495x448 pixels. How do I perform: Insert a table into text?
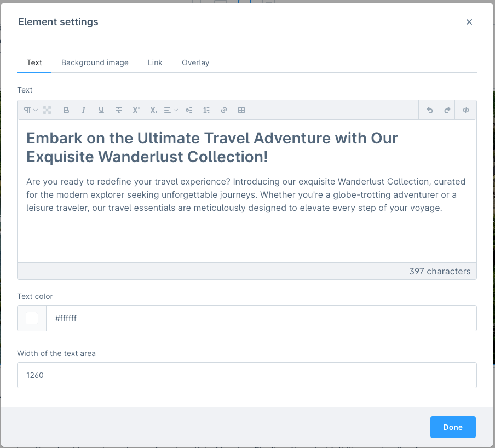241,110
